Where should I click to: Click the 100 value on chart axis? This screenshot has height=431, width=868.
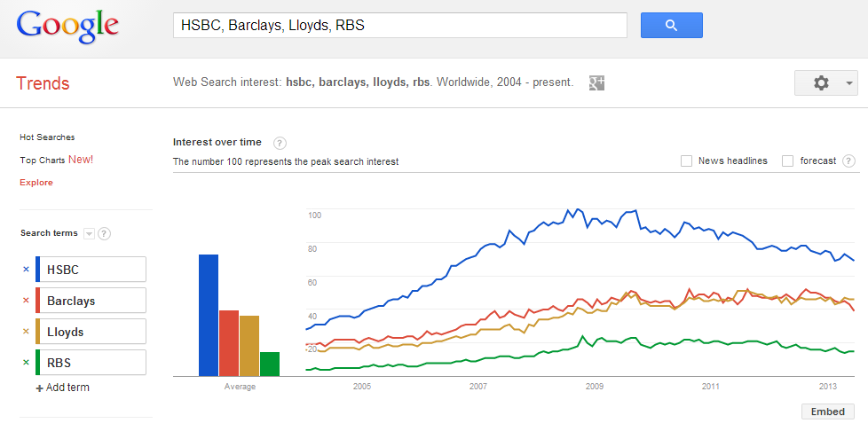pos(314,215)
